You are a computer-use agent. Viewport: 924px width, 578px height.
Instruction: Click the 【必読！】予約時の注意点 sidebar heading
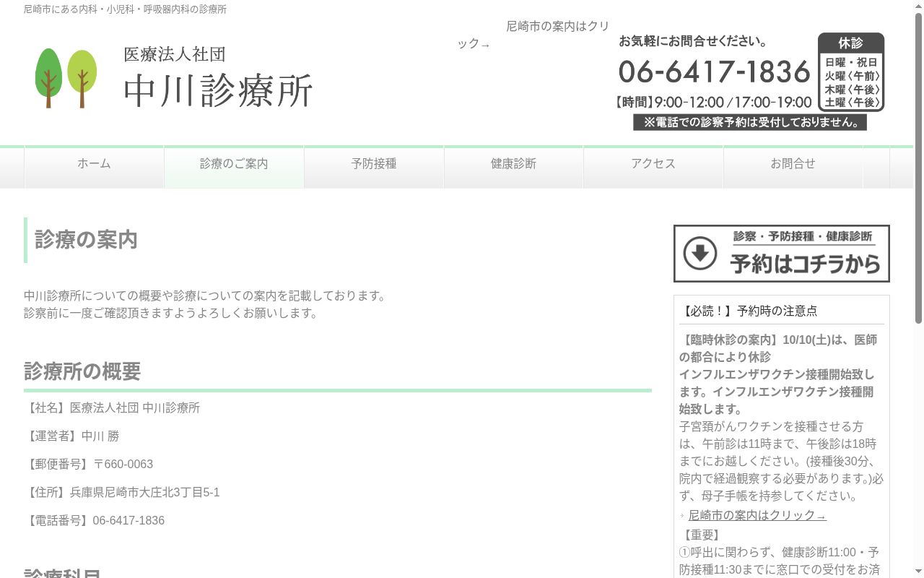(x=749, y=311)
